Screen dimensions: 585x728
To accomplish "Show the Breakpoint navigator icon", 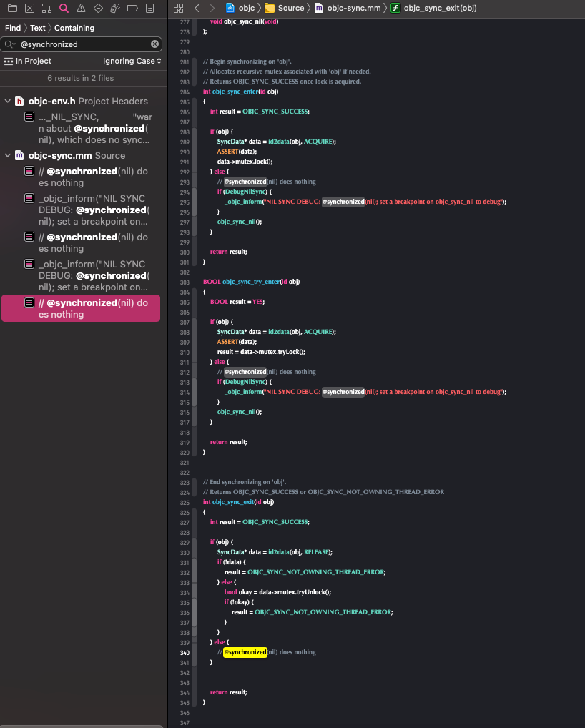I will (x=133, y=8).
